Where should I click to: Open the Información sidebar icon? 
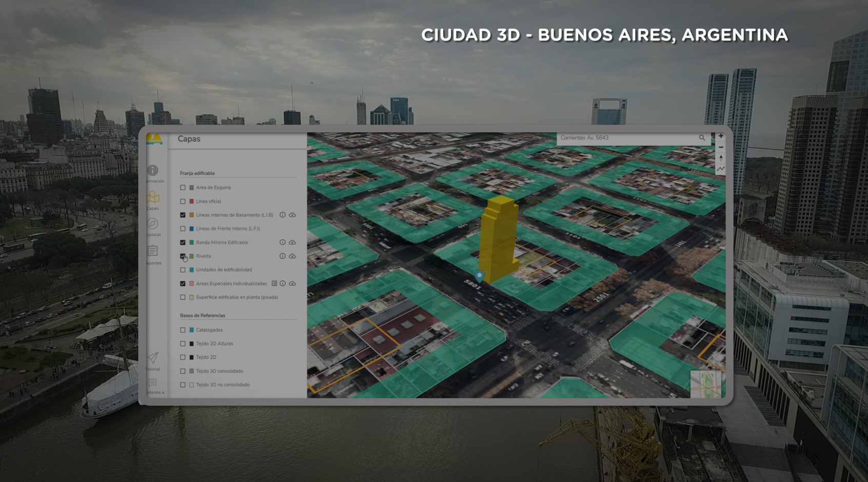153,170
